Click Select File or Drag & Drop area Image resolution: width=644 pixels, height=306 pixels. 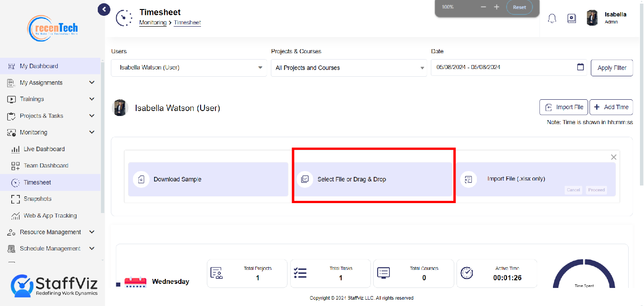(372, 179)
